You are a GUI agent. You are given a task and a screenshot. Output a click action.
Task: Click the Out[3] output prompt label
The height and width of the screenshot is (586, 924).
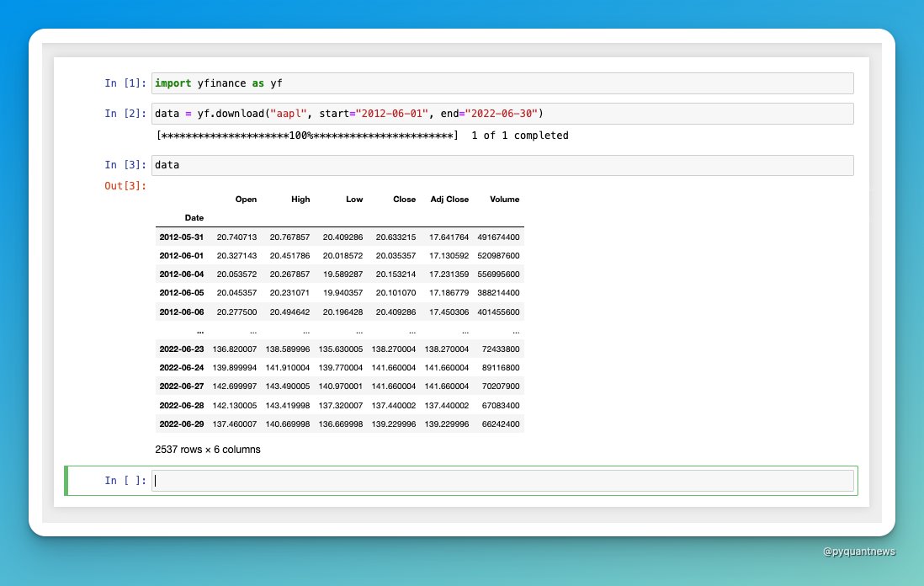click(x=125, y=185)
